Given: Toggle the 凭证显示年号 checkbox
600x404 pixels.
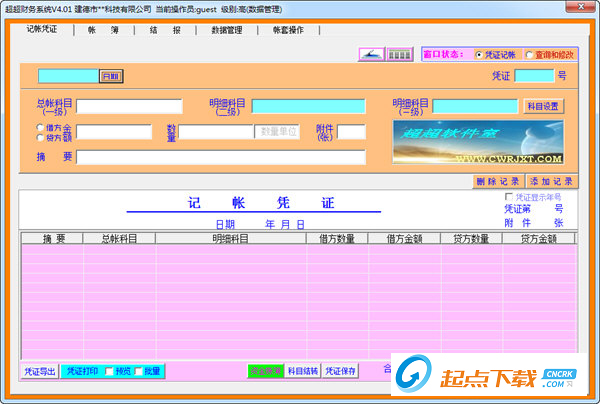Looking at the screenshot, I should pyautogui.click(x=509, y=197).
